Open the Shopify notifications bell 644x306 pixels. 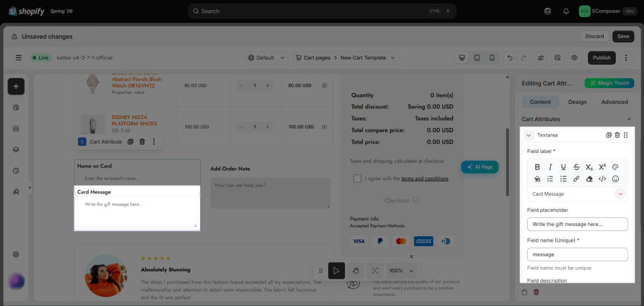click(566, 11)
